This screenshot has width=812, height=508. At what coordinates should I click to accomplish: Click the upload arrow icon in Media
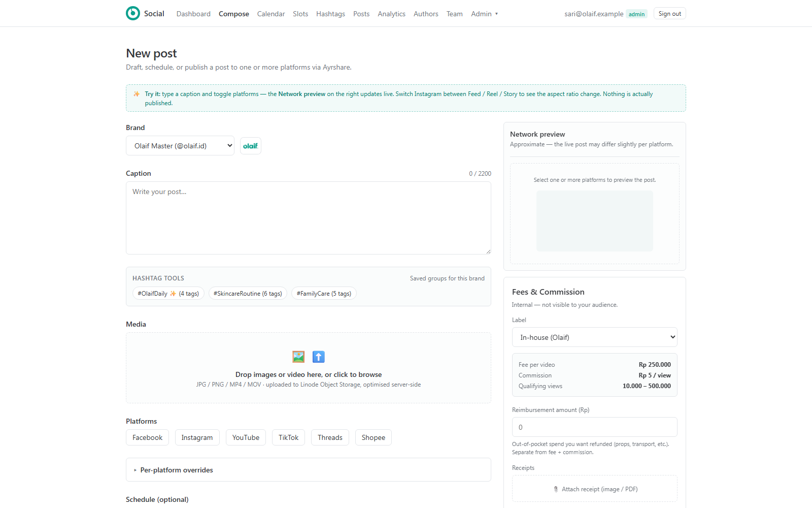click(x=318, y=357)
